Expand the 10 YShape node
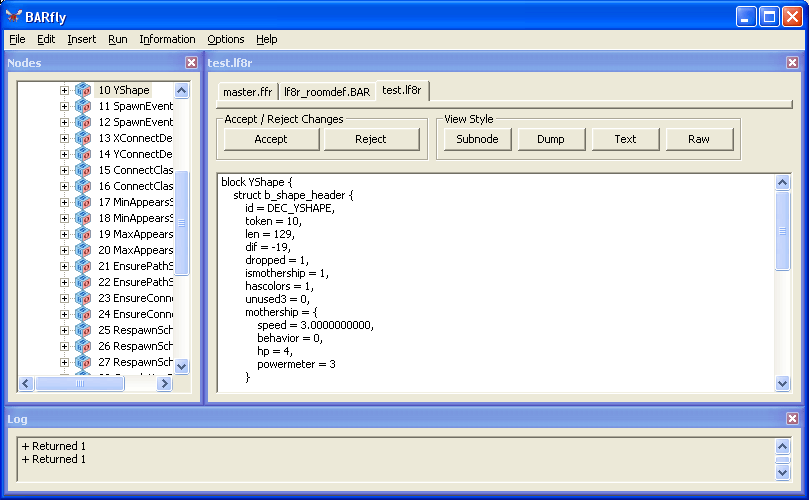 click(64, 90)
